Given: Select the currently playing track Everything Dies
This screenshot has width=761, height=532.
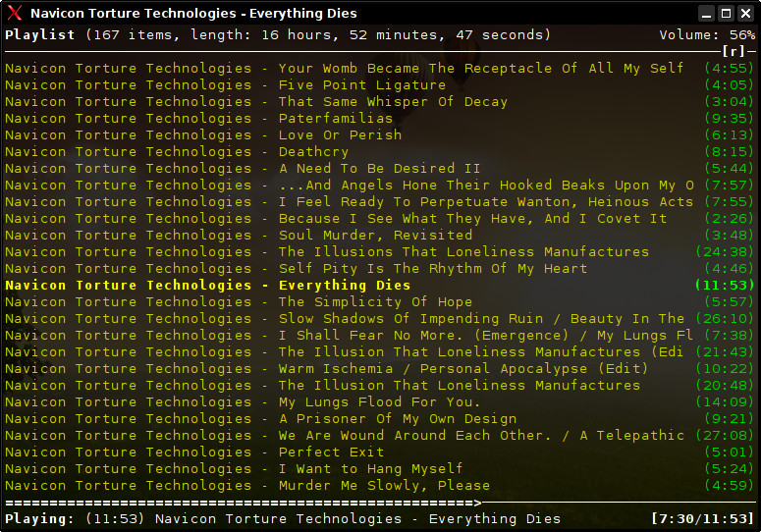Looking at the screenshot, I should pyautogui.click(x=344, y=286).
